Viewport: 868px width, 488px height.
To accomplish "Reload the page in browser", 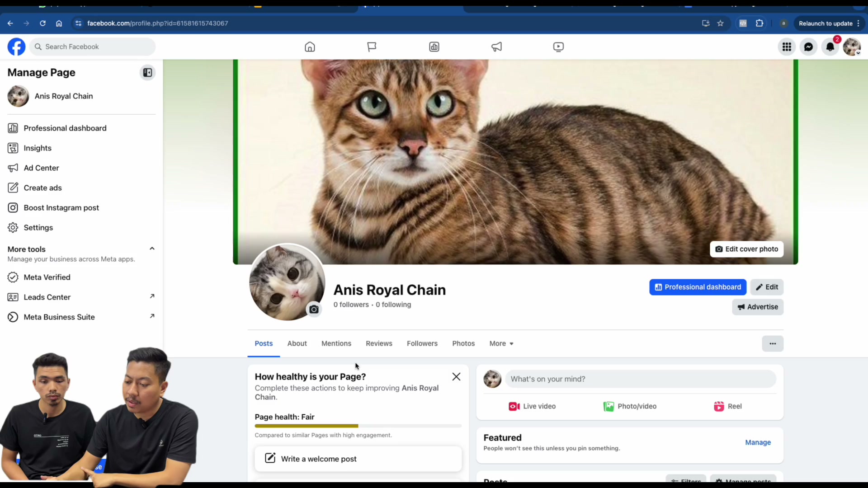I will coord(42,23).
